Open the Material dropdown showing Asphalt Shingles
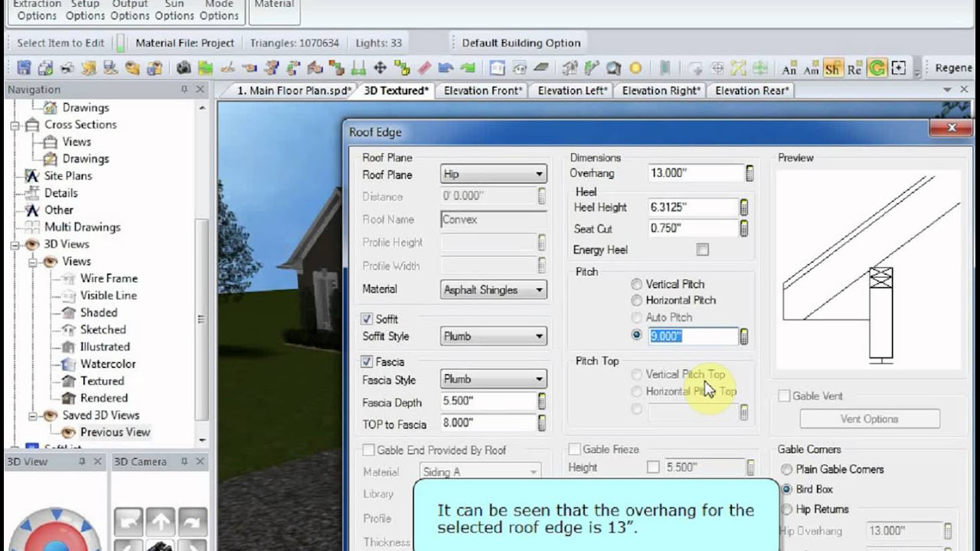Image resolution: width=980 pixels, height=551 pixels. point(494,290)
